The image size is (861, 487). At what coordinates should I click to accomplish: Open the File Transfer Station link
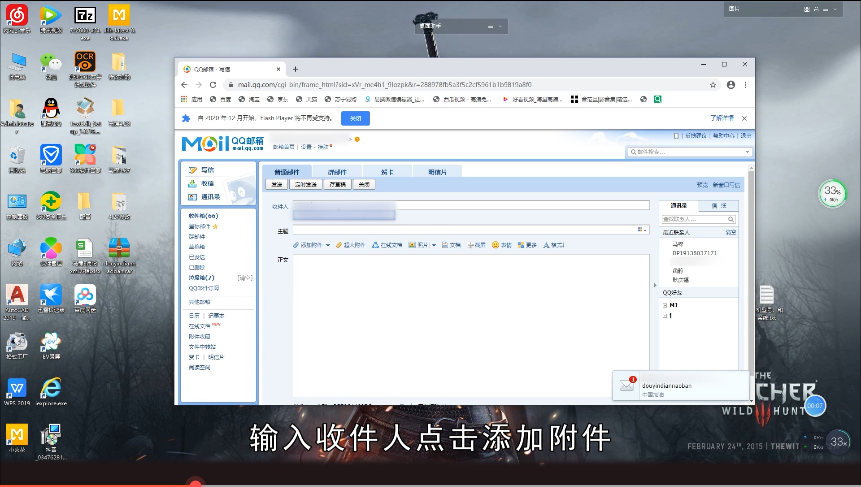[x=202, y=347]
